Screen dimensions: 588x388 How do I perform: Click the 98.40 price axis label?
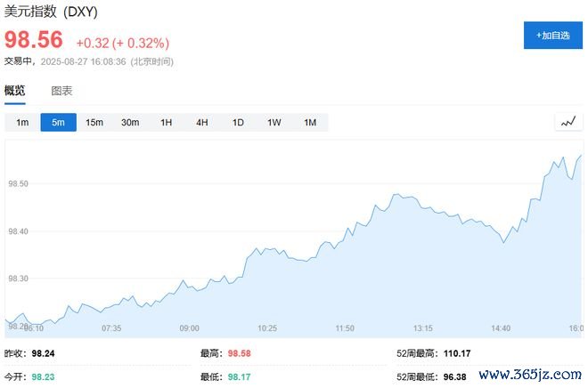click(x=19, y=231)
